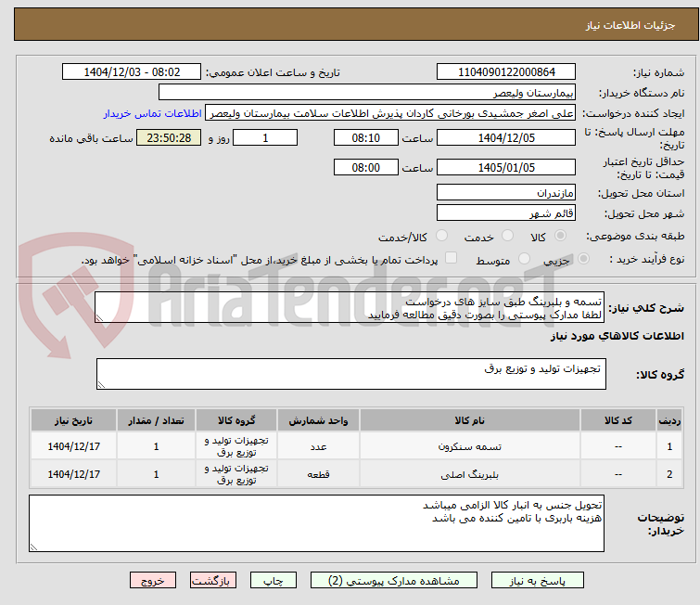
Task: Click the goods group cell in بلبرینگ اصلی row
Action: point(236,474)
